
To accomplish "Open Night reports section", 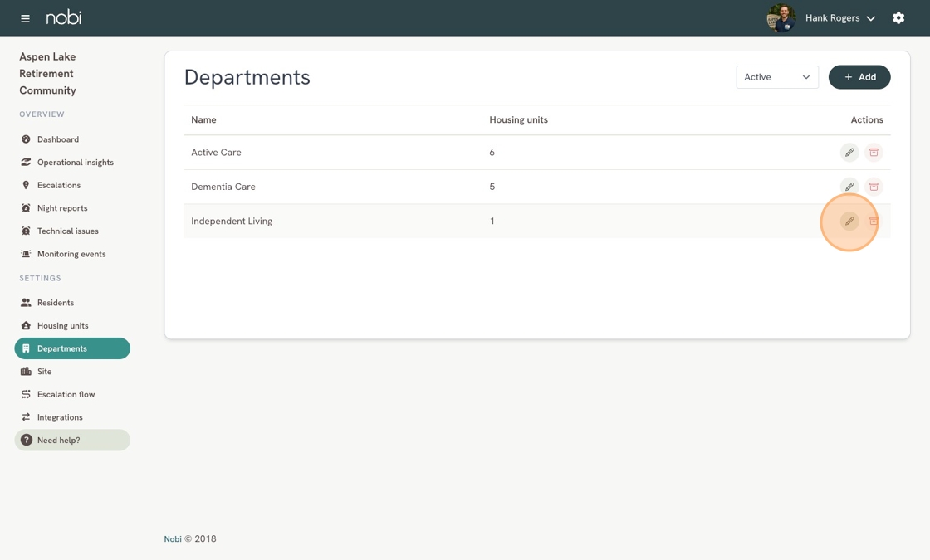I will point(61,208).
